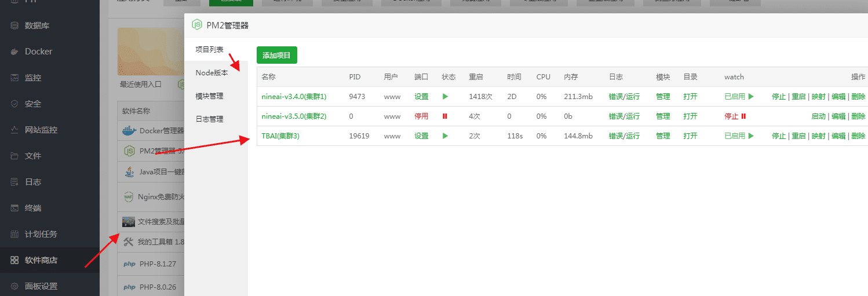Click Java项目 icon in software list
The image size is (868, 296).
coord(130,172)
